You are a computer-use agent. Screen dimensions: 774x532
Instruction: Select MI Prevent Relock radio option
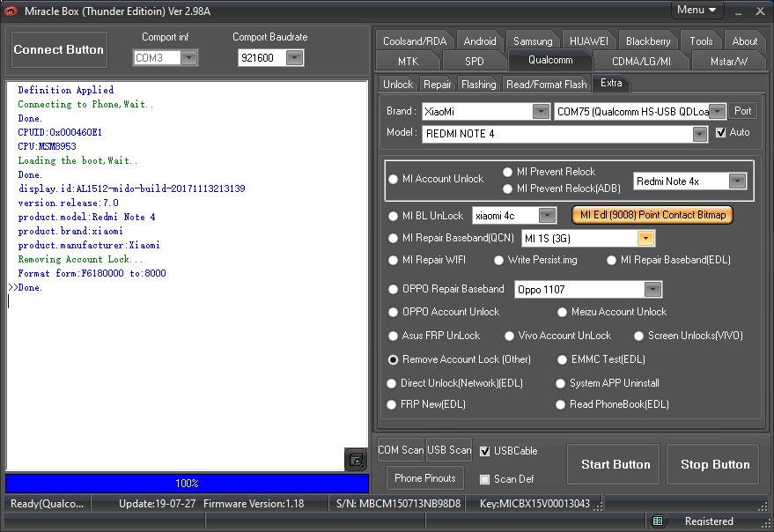[x=507, y=172]
